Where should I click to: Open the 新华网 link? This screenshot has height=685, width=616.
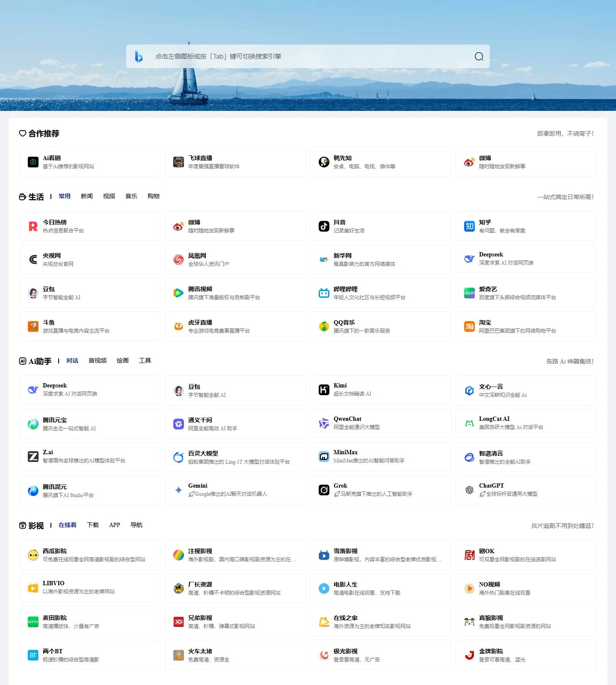click(x=381, y=259)
